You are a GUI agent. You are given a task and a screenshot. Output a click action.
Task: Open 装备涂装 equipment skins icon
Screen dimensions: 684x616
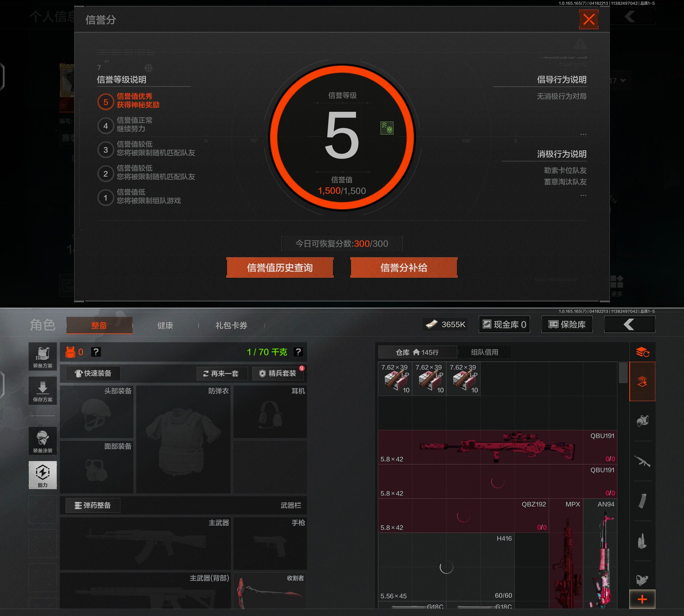click(x=43, y=441)
